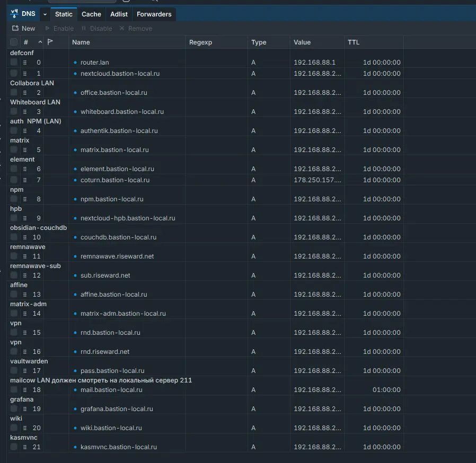
Task: Click drag handle icon of row 20
Action: pos(25,428)
